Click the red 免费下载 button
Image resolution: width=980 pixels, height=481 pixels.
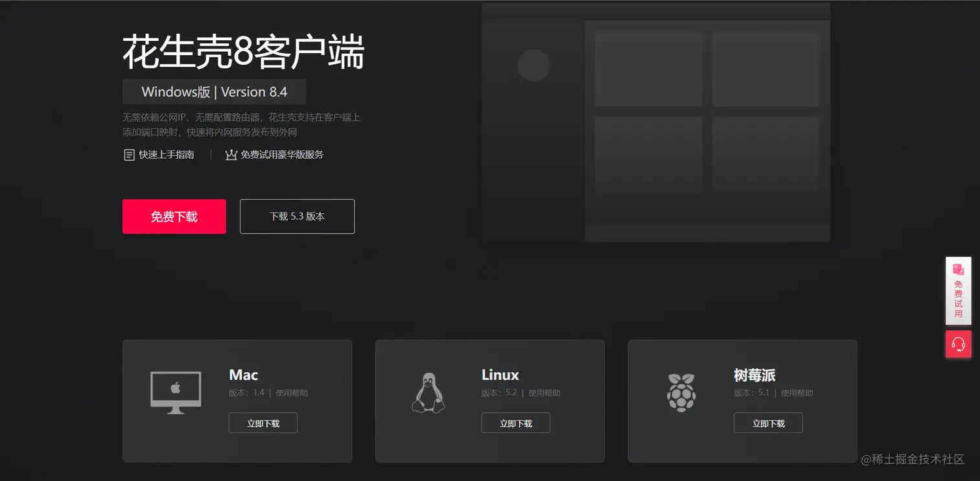point(174,217)
